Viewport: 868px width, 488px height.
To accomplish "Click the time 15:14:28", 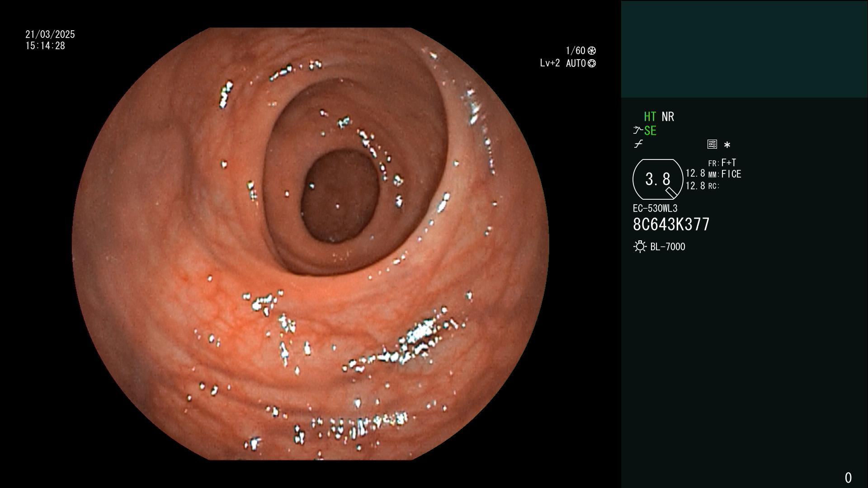I will tap(45, 46).
